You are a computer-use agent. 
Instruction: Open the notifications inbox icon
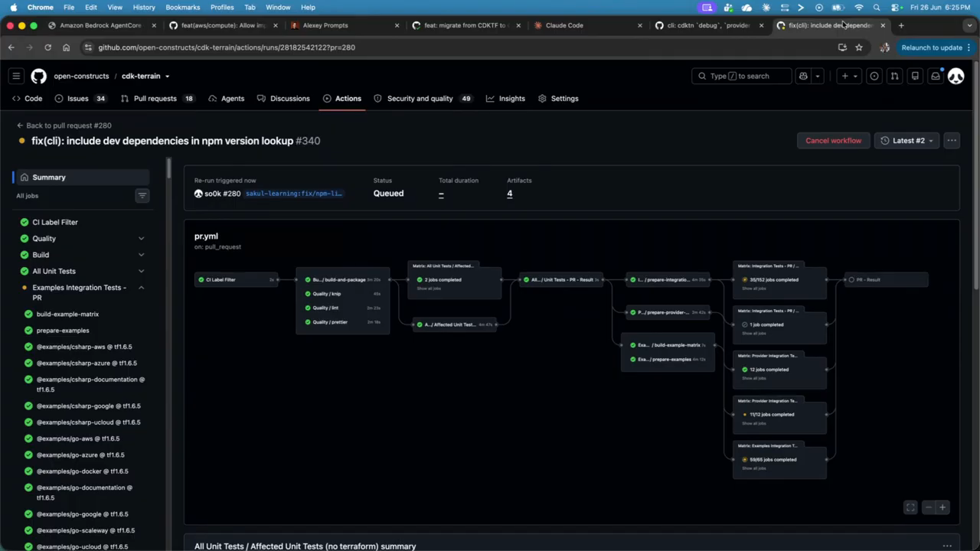click(935, 76)
